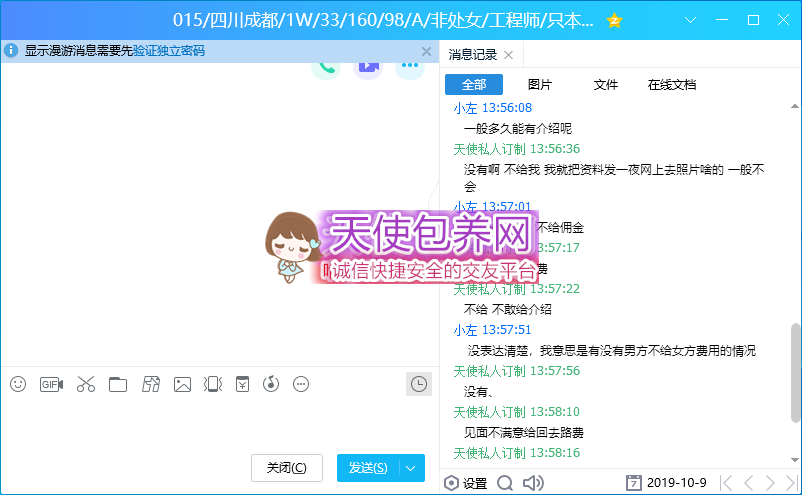This screenshot has width=802, height=495.
Task: Select the 消息记录 panel tab
Action: tap(473, 55)
